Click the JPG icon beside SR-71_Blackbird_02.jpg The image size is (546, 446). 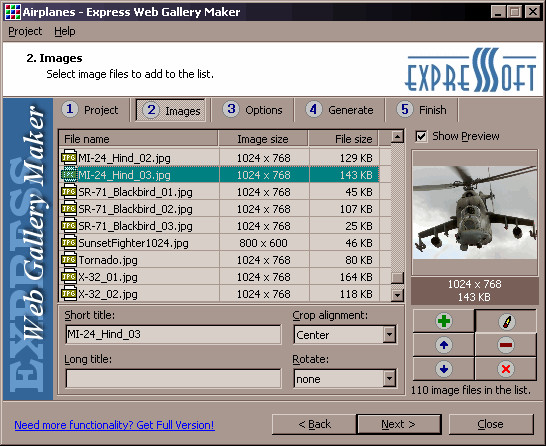click(x=69, y=209)
